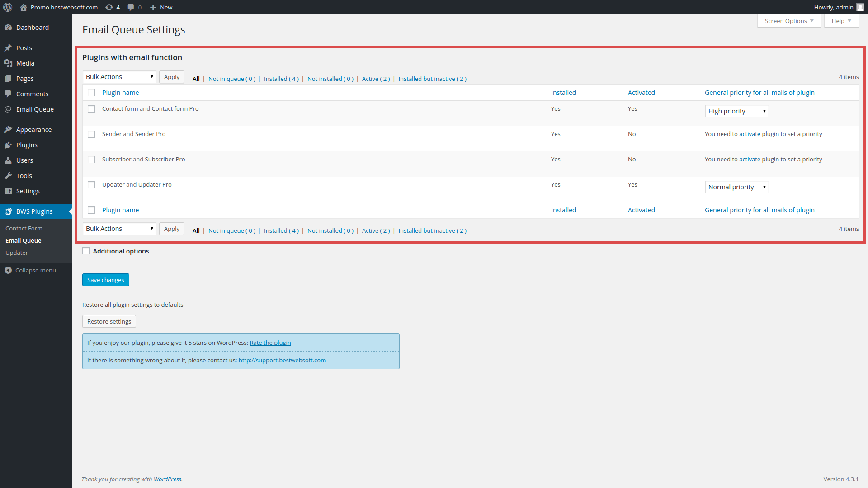The width and height of the screenshot is (868, 488).
Task: Click the top All filter link
Action: click(196, 79)
